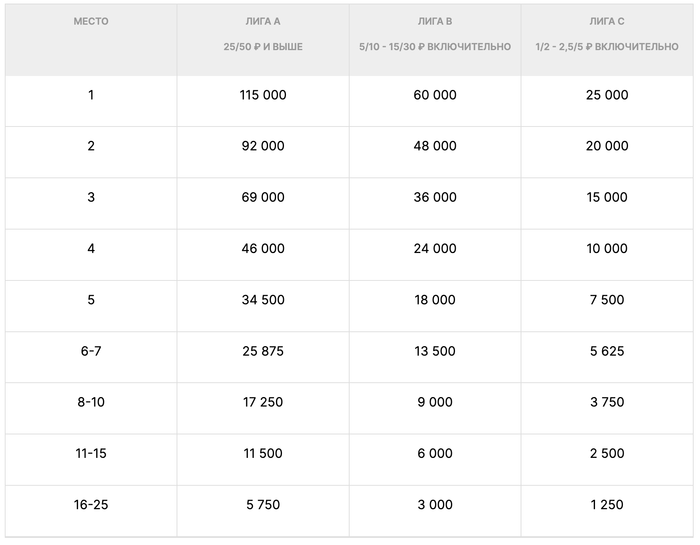This screenshot has width=700, height=545.
Task: Select the 25 875 prize value
Action: [x=263, y=351]
